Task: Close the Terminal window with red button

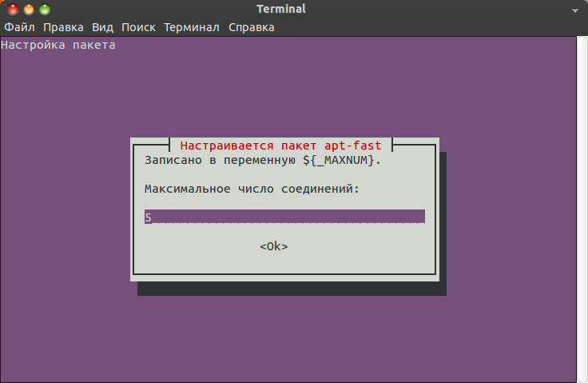Action: [x=13, y=9]
